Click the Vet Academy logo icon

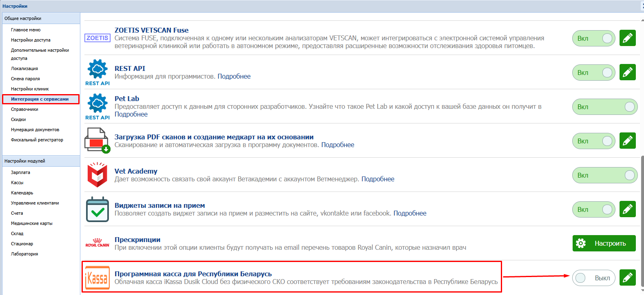(97, 175)
